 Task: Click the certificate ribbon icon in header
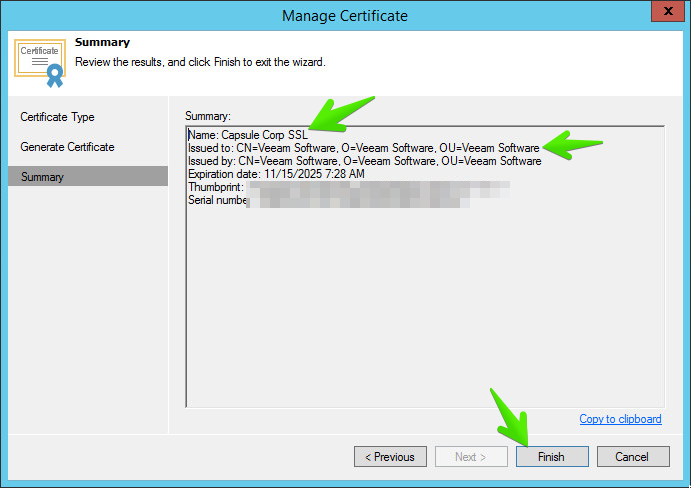[x=40, y=63]
